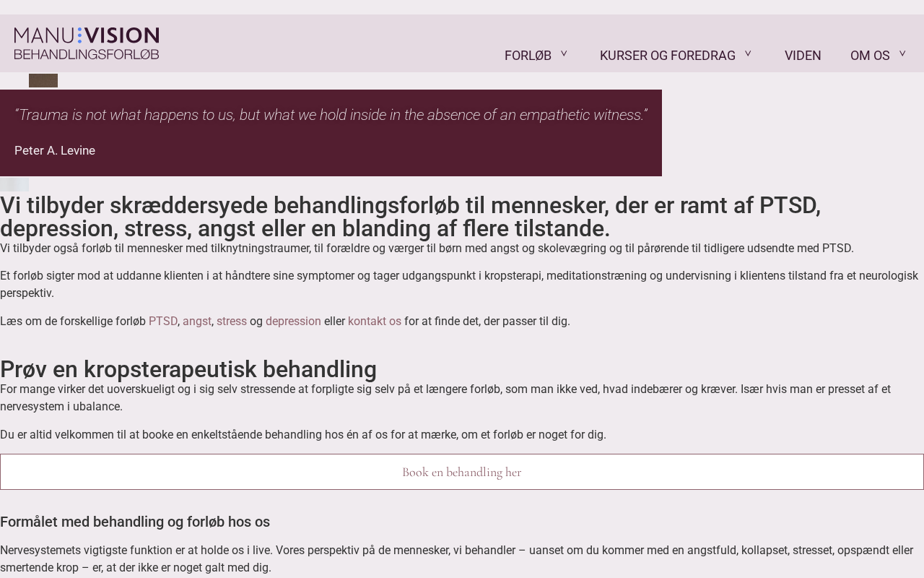This screenshot has width=924, height=578.
Task: Follow the stress link
Action: click(232, 322)
